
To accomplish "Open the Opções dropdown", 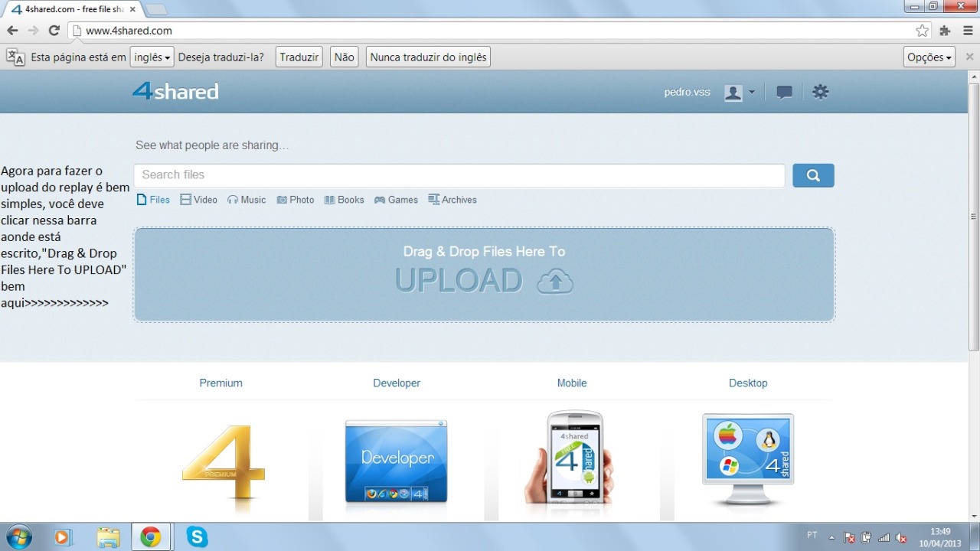I will pyautogui.click(x=929, y=57).
